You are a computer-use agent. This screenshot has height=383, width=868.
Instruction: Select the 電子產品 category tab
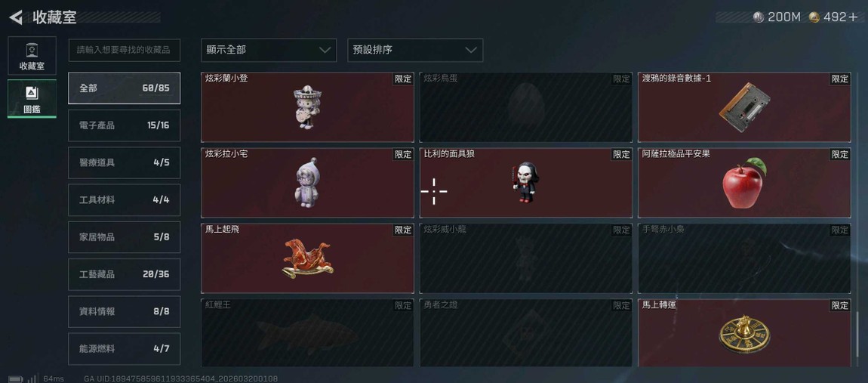pos(124,125)
